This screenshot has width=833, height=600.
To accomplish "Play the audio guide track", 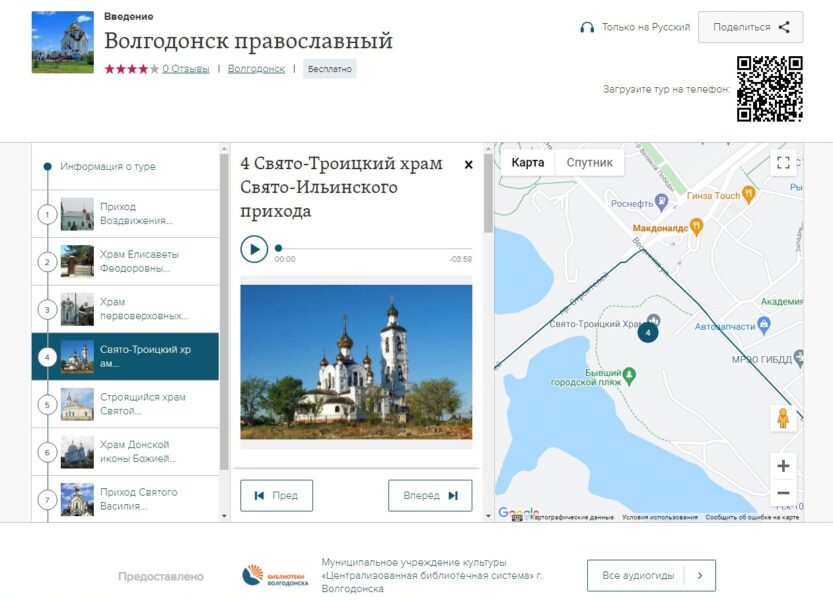I will [254, 249].
